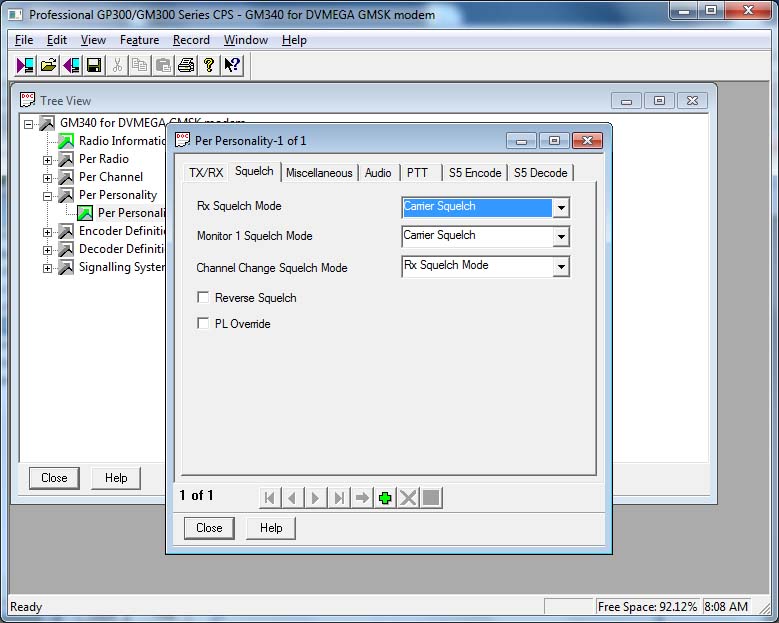Open the Channel Change Squelch Mode dropdown
Image resolution: width=779 pixels, height=623 pixels.
(x=561, y=267)
